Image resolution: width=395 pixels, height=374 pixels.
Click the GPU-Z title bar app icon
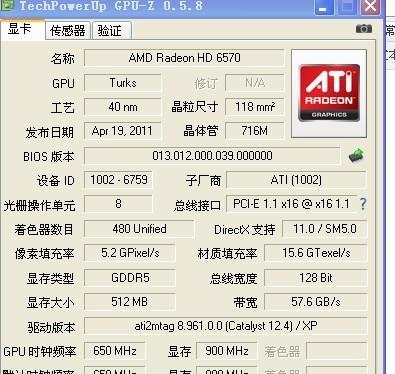7,5
